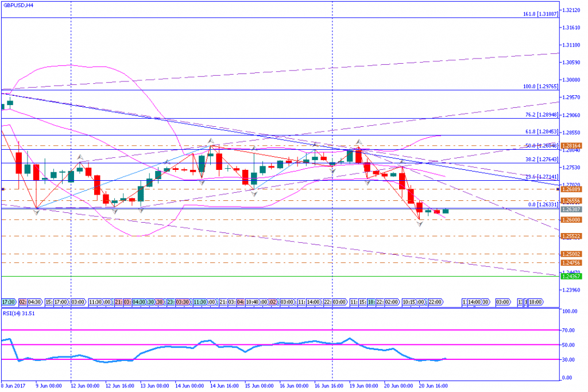Click the orange 1.28164 price level tag
Image resolution: width=588 pixels, height=392 pixels.
571,146
